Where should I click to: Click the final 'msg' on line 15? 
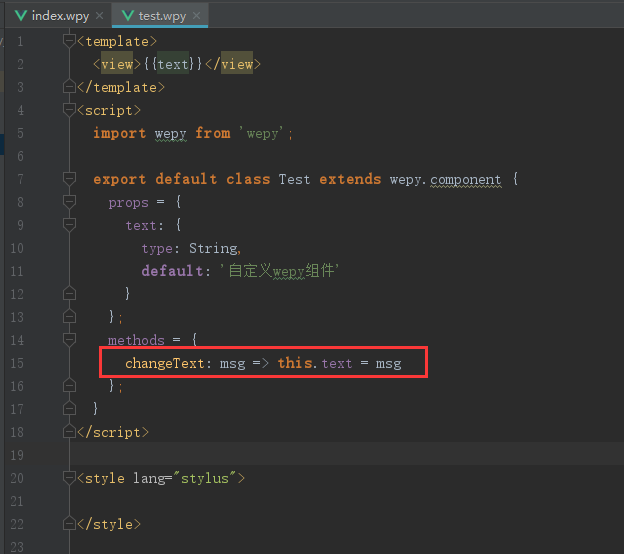[388, 364]
